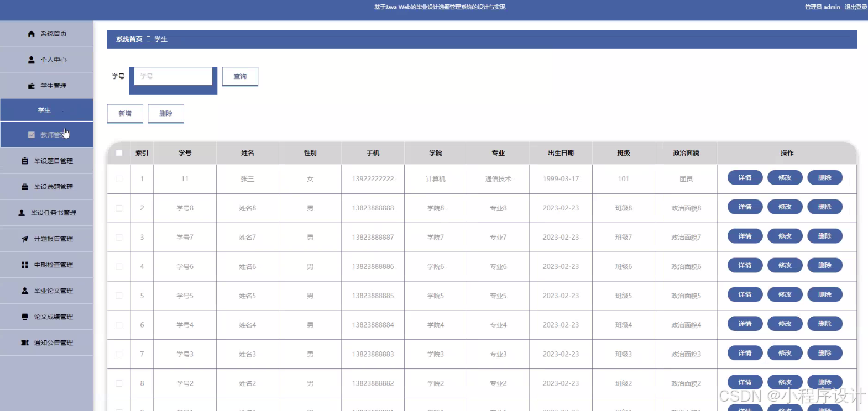Toggle the select-all checkbox in table header
This screenshot has width=868, height=411.
pyautogui.click(x=119, y=153)
